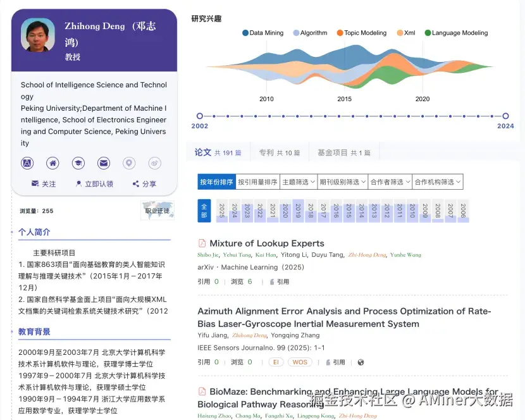525x420 pixels.
Task: Select the AMiner profile badge icon
Action: (27, 163)
